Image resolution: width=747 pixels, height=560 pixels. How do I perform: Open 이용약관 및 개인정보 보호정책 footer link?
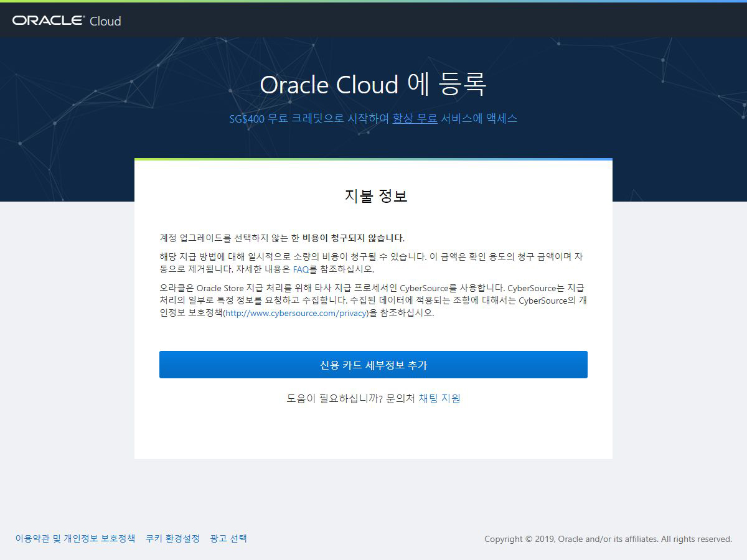pyautogui.click(x=75, y=538)
